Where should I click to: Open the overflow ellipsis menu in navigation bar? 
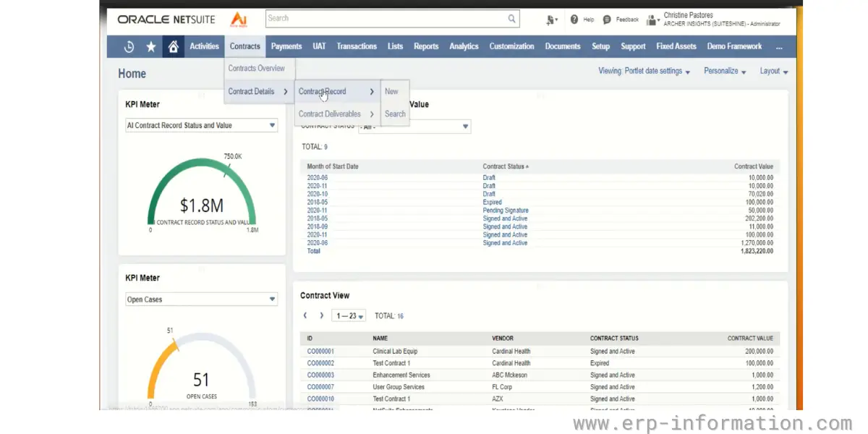pyautogui.click(x=779, y=46)
